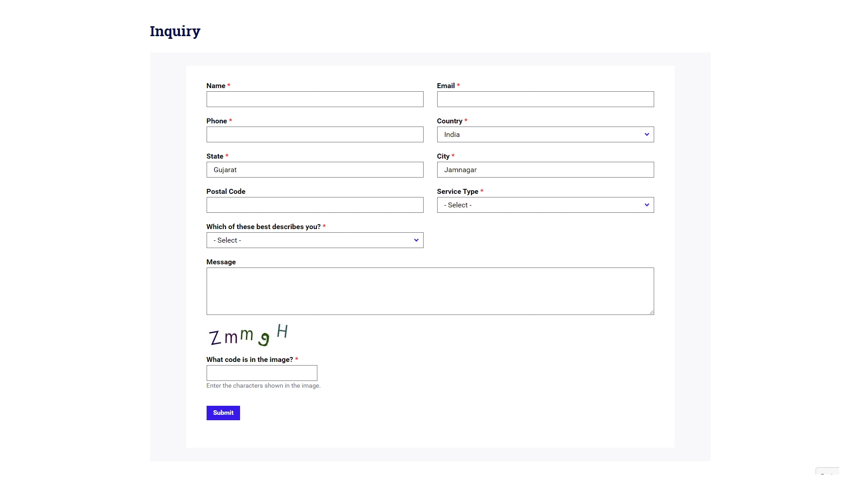
Task: Select the City field containing Jamnagar
Action: [x=545, y=169]
